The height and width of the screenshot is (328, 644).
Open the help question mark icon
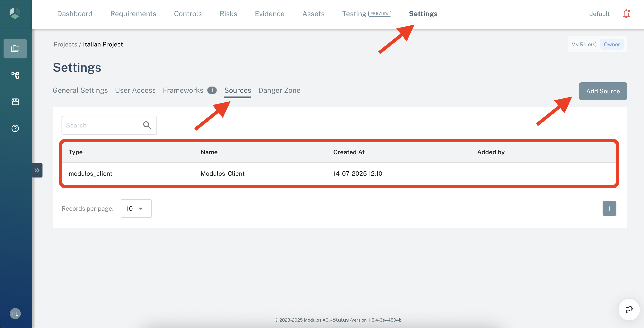15,128
